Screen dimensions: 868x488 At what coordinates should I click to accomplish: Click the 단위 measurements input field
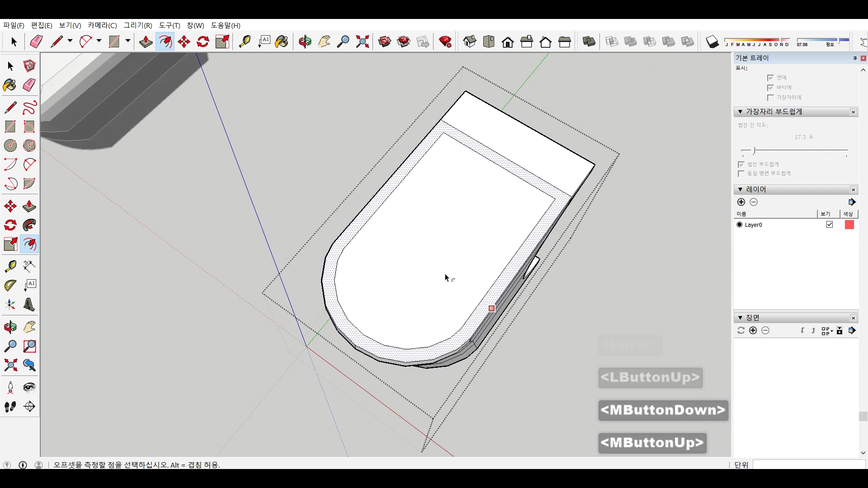(808, 465)
